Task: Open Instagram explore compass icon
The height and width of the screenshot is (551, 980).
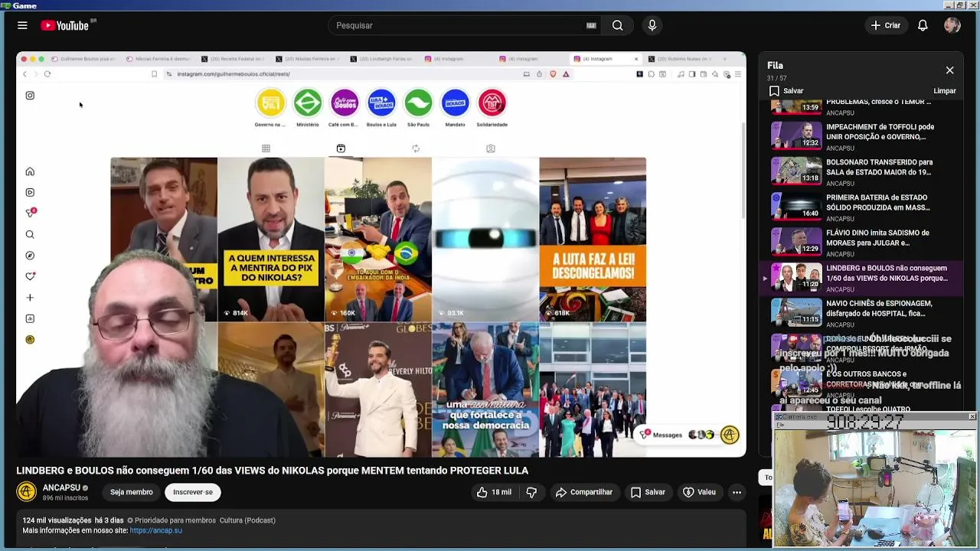Action: click(x=30, y=256)
